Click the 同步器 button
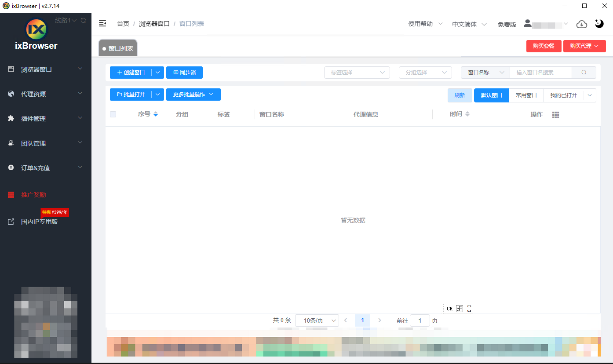The image size is (613, 364). tap(184, 73)
